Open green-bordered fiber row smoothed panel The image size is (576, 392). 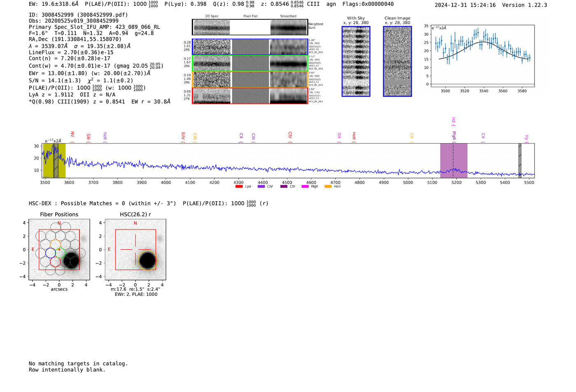click(x=288, y=63)
